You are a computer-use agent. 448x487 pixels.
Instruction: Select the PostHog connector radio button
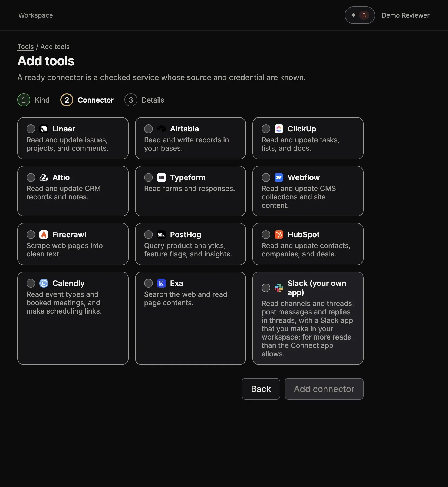149,235
